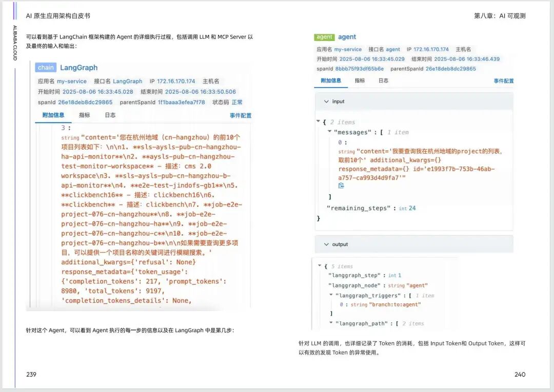This screenshot has width=554, height=392.
Task: Open 日志 tab in agent panel
Action: click(x=383, y=80)
